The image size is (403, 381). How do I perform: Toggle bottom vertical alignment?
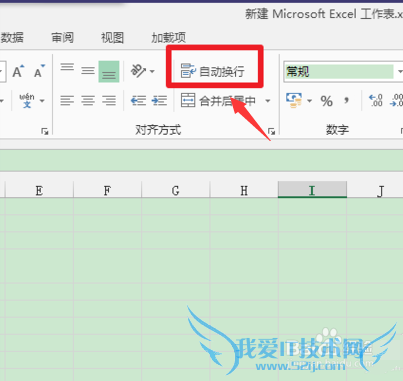pos(109,71)
